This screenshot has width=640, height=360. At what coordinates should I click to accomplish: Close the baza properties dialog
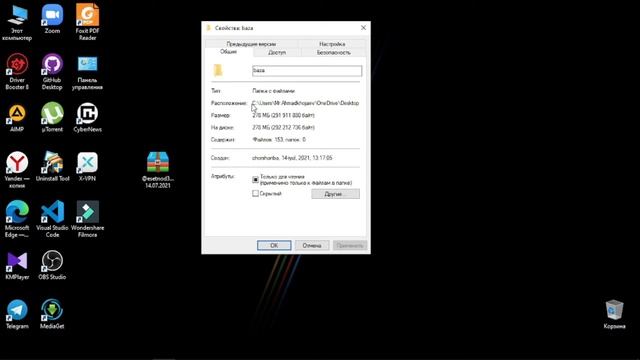tap(363, 28)
